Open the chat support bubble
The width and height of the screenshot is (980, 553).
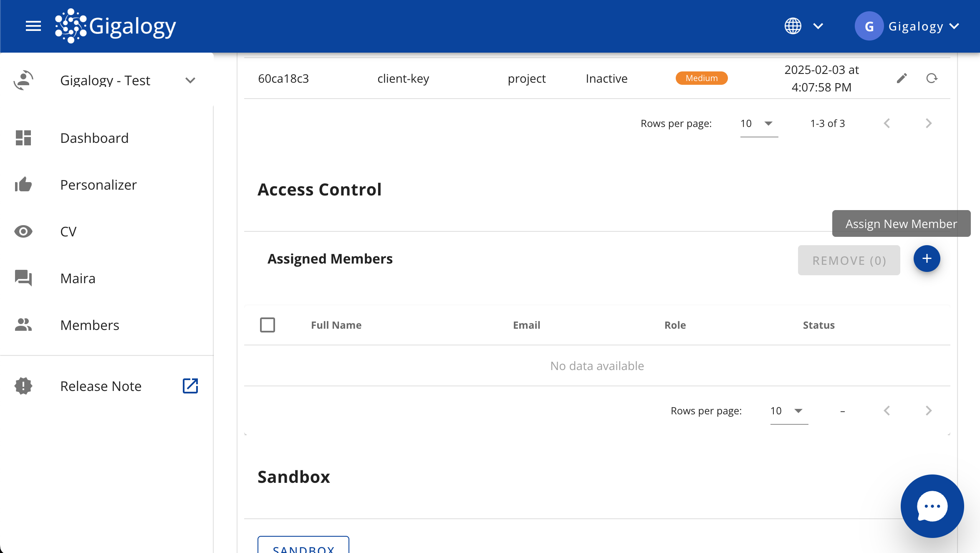click(x=932, y=506)
